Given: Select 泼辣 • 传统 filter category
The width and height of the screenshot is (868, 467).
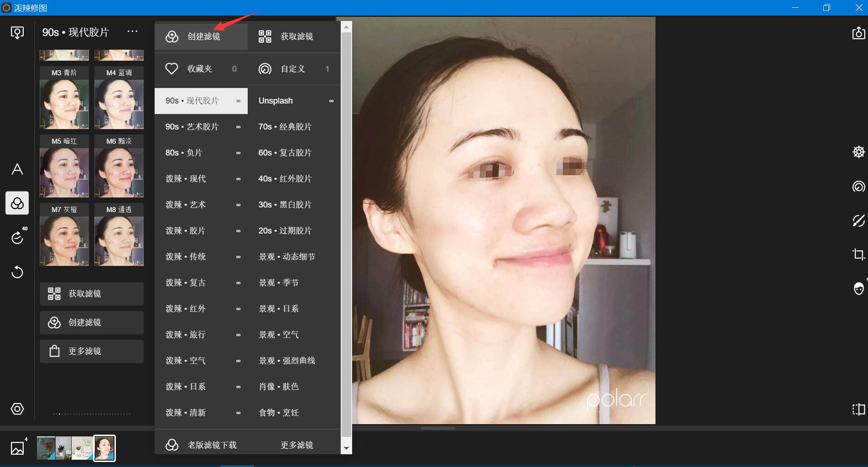Looking at the screenshot, I should tap(201, 257).
